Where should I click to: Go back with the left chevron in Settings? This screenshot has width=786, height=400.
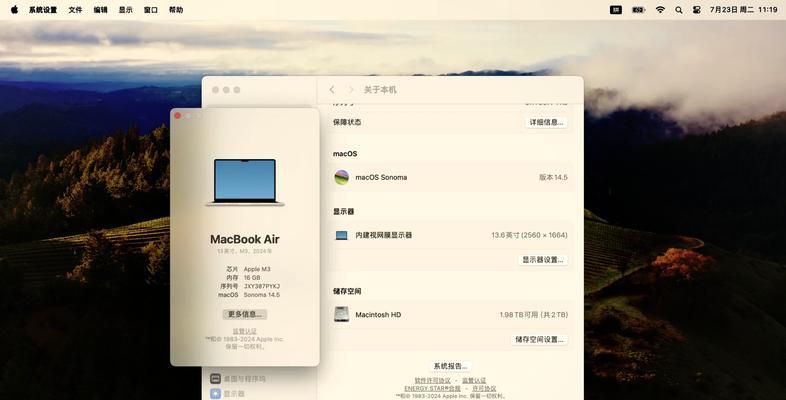[332, 89]
